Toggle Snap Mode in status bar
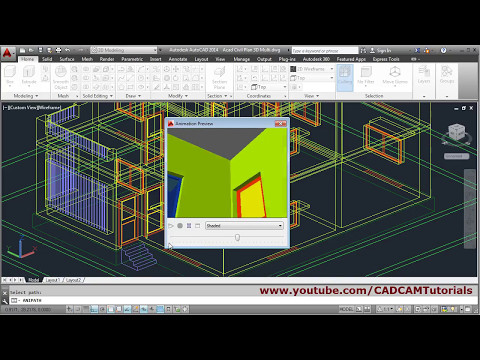The height and width of the screenshot is (360, 480). [78, 309]
